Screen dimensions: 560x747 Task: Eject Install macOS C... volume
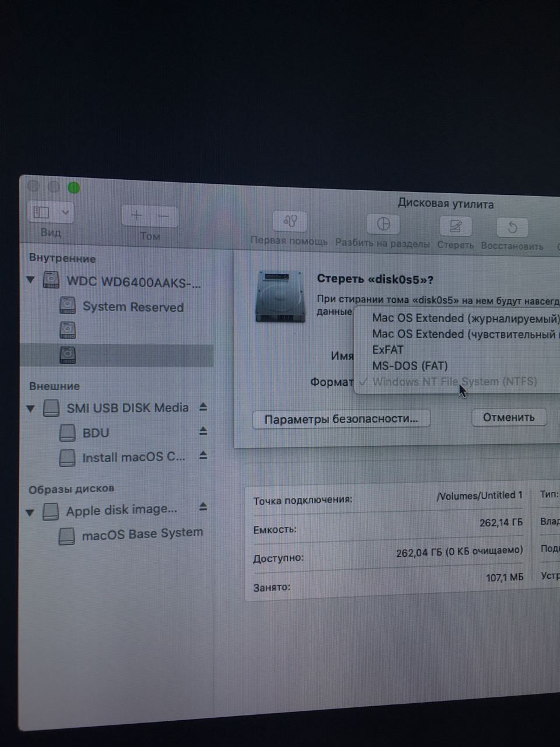point(203,455)
